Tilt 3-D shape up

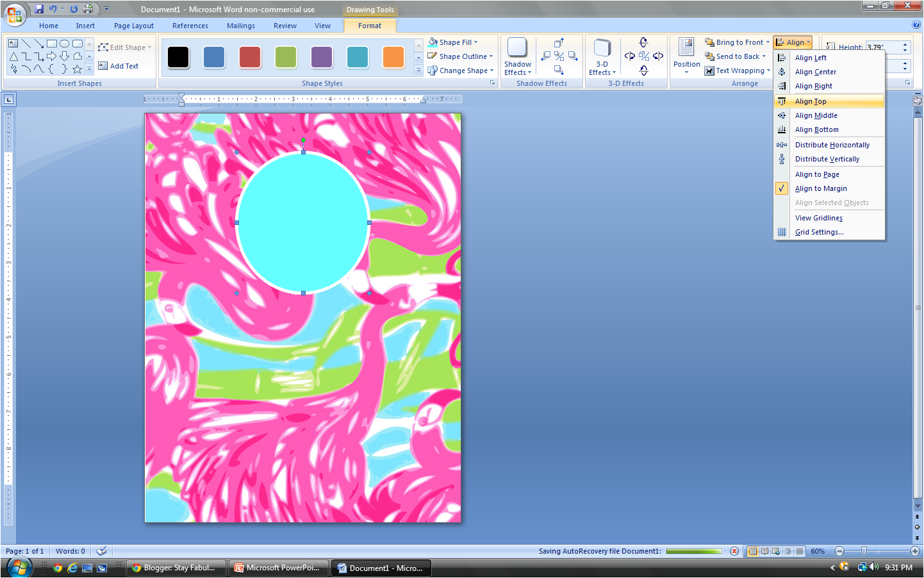(x=644, y=42)
